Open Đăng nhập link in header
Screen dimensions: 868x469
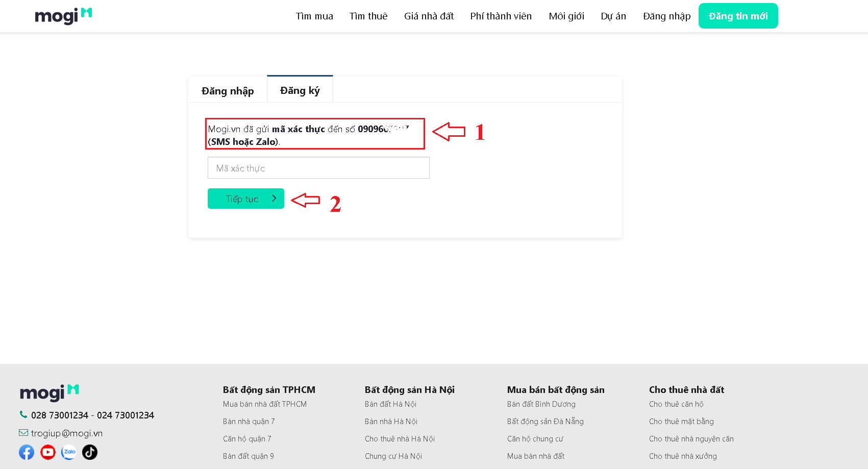point(666,16)
